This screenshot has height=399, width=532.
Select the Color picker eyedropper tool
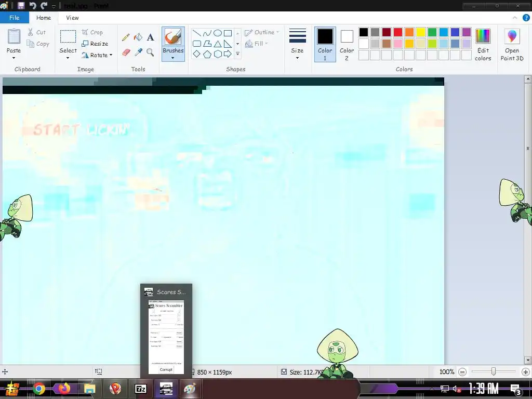[x=138, y=52]
